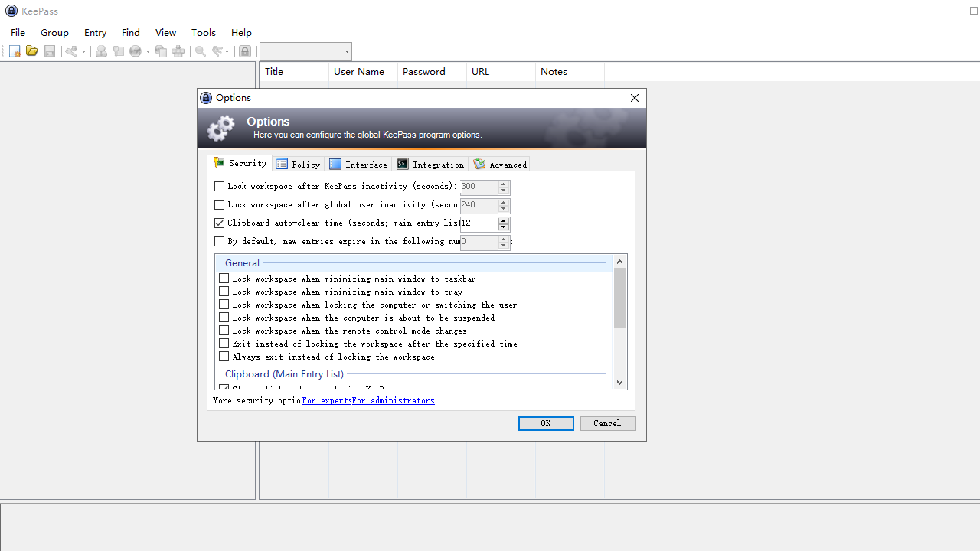
Task: Expand the Add Entry dropdown arrow
Action: [x=83, y=52]
